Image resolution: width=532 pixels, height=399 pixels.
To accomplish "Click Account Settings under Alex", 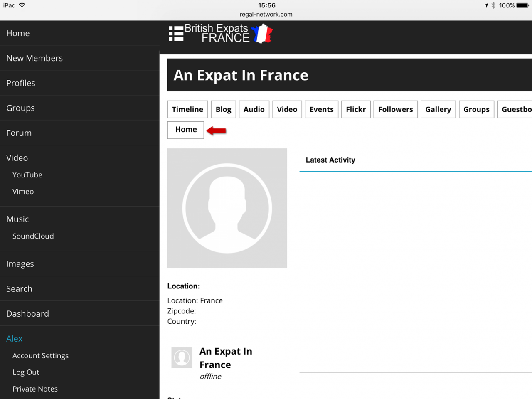I will coord(40,356).
